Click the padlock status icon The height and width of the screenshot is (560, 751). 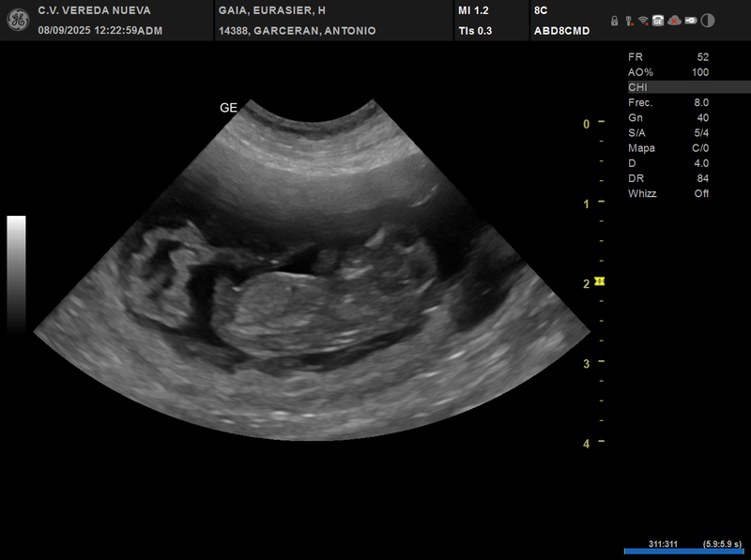click(x=614, y=20)
